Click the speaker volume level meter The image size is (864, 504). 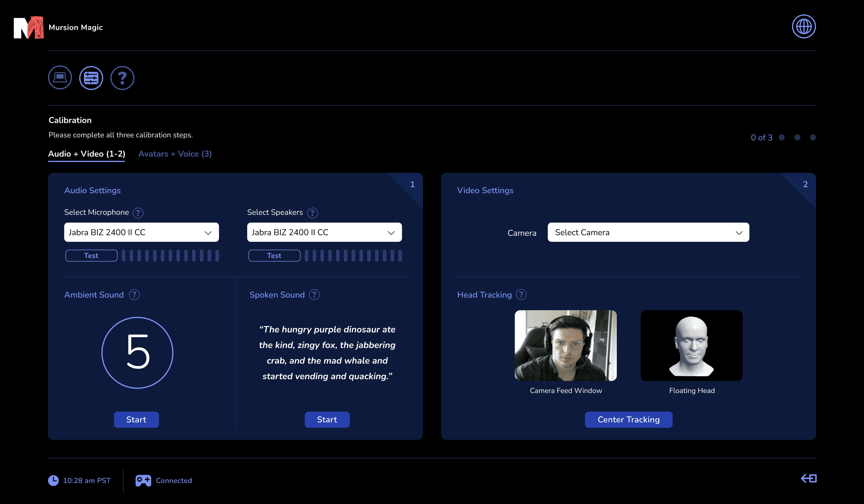(353, 255)
